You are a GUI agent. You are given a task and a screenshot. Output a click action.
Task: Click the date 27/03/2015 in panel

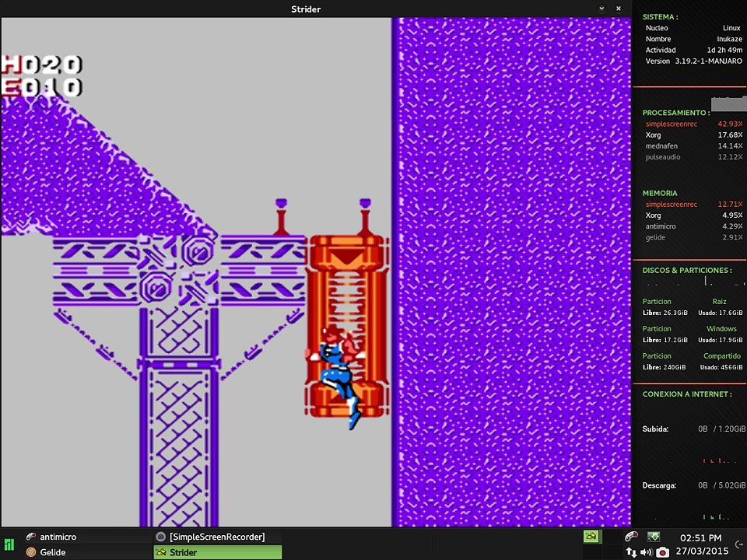pos(702,551)
